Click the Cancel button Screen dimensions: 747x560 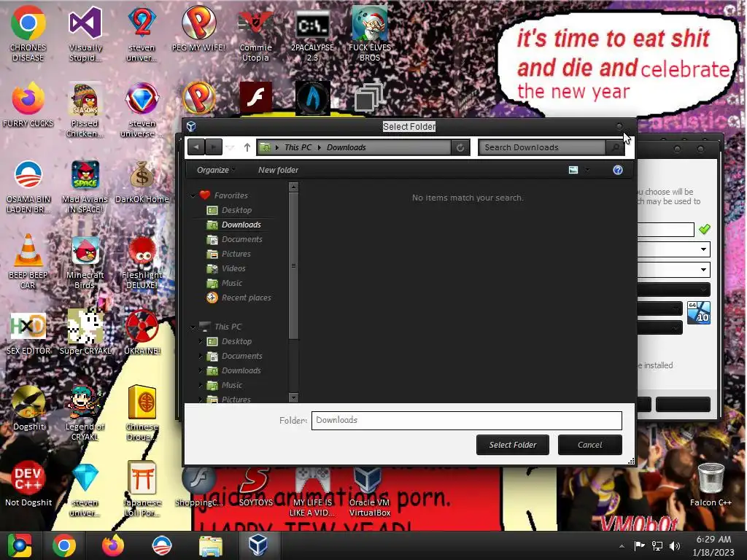589,445
